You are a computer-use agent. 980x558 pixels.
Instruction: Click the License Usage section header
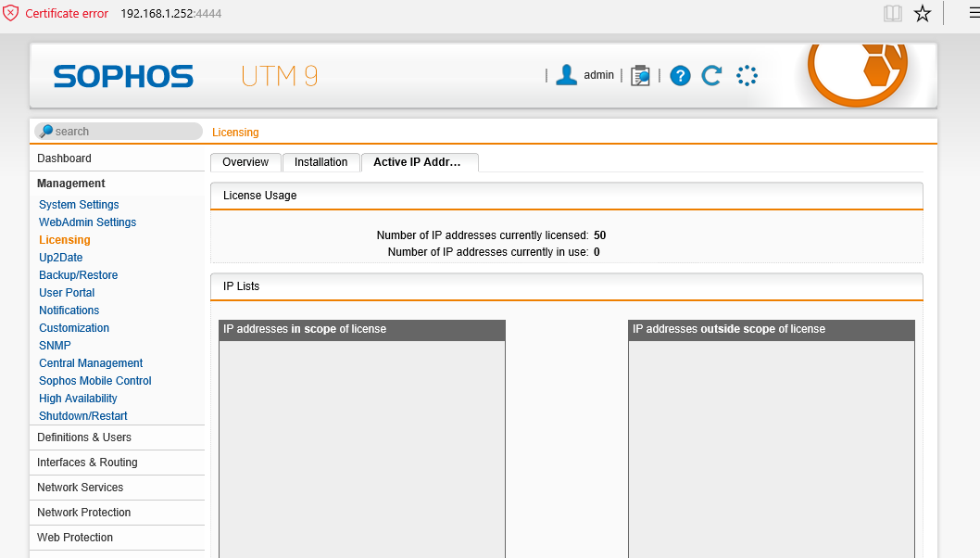(x=566, y=196)
